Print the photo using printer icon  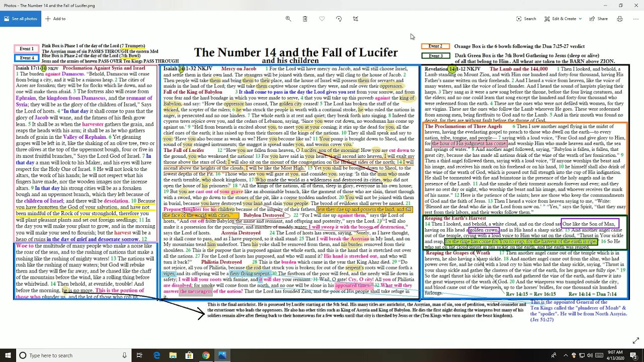pyautogui.click(x=620, y=19)
